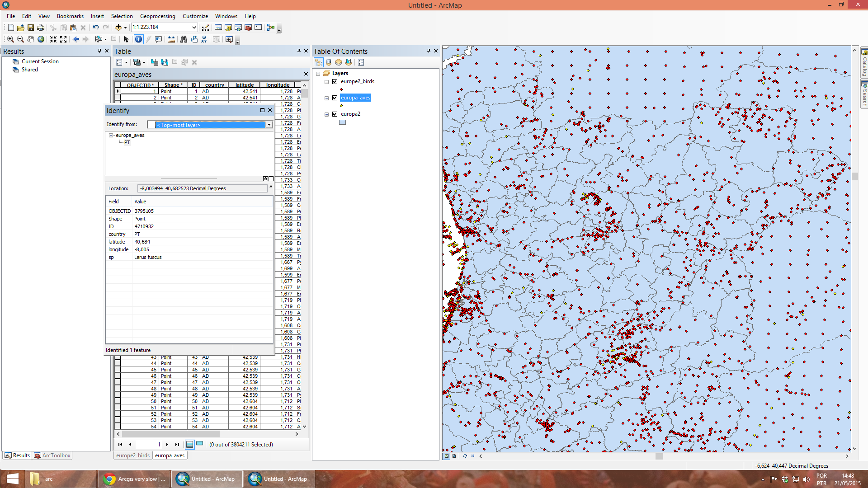Open the map scale combo box
This screenshot has width=868, height=488.
pyautogui.click(x=193, y=28)
